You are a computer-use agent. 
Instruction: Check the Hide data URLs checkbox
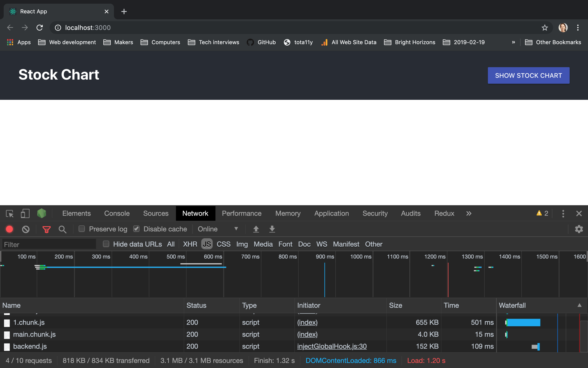[106, 244]
